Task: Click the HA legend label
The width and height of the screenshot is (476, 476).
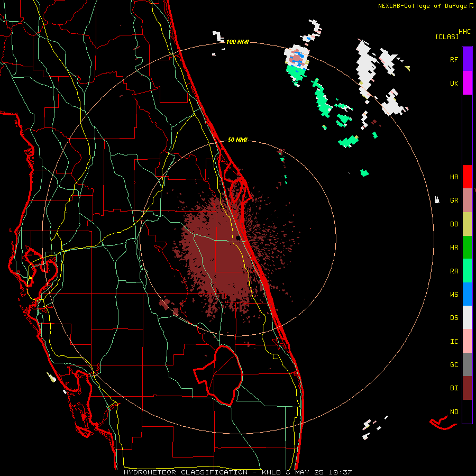Action: [x=454, y=177]
